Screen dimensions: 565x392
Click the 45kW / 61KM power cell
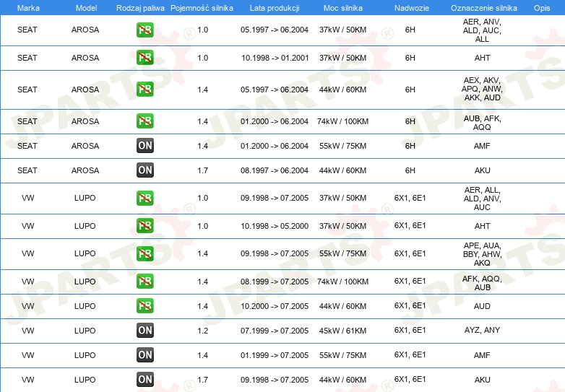[x=342, y=331]
